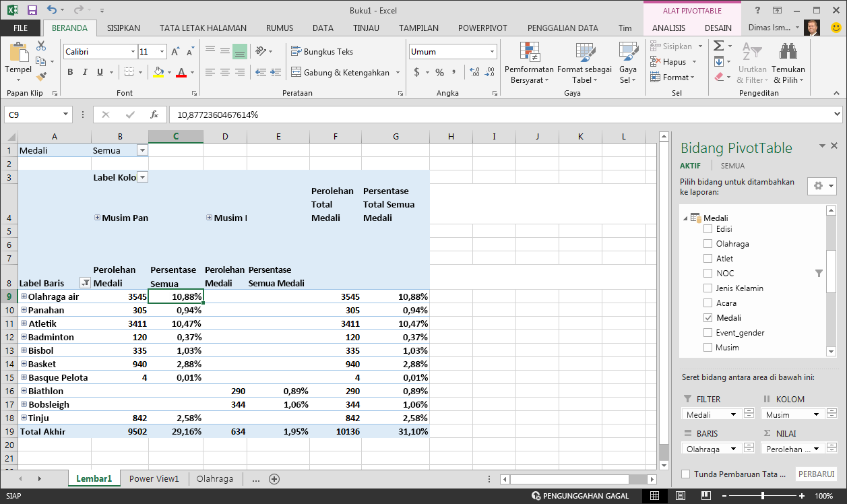The height and width of the screenshot is (504, 847).
Task: Open the FILE tab
Action: pyautogui.click(x=21, y=28)
